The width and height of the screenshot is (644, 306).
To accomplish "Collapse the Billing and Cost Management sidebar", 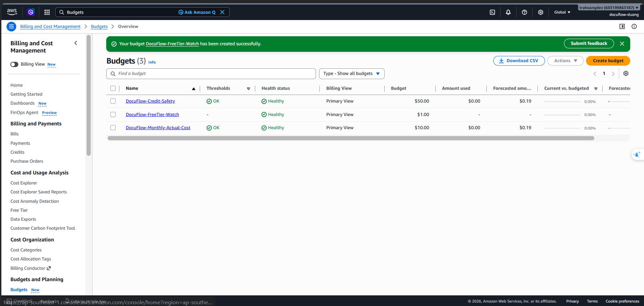I will [76, 43].
